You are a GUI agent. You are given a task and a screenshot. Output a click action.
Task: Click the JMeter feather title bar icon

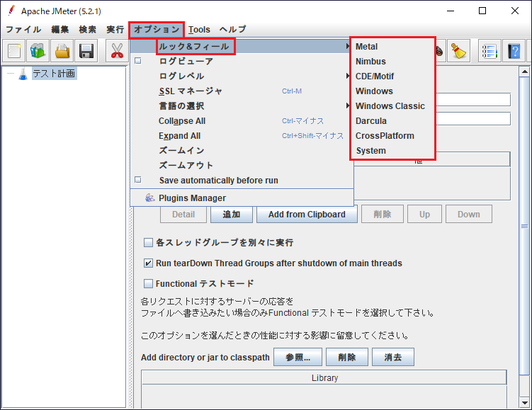pyautogui.click(x=11, y=11)
